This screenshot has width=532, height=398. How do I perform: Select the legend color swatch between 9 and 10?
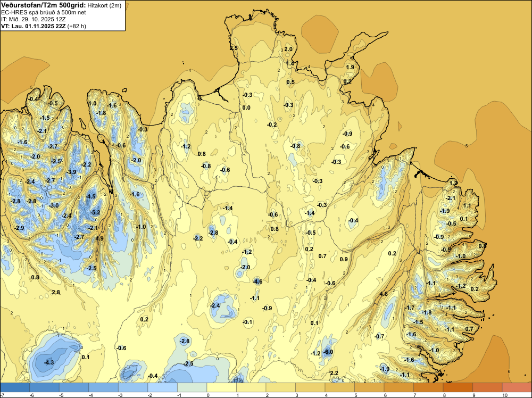(x=487, y=387)
